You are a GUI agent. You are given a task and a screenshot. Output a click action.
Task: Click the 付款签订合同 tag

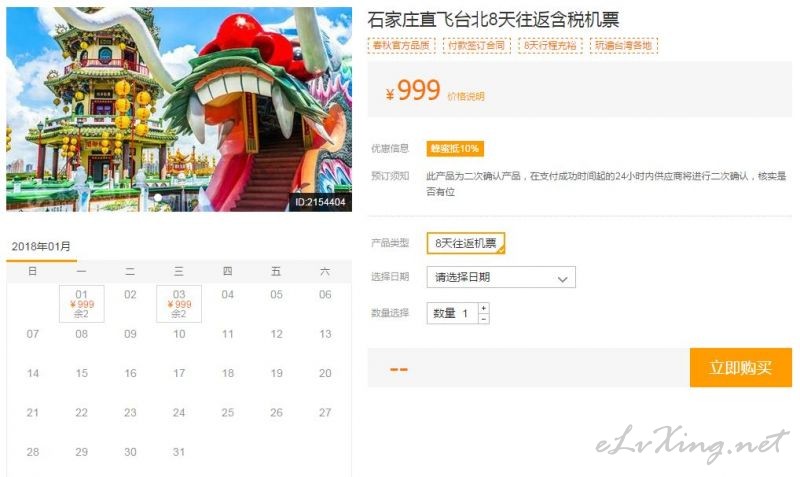click(x=476, y=45)
